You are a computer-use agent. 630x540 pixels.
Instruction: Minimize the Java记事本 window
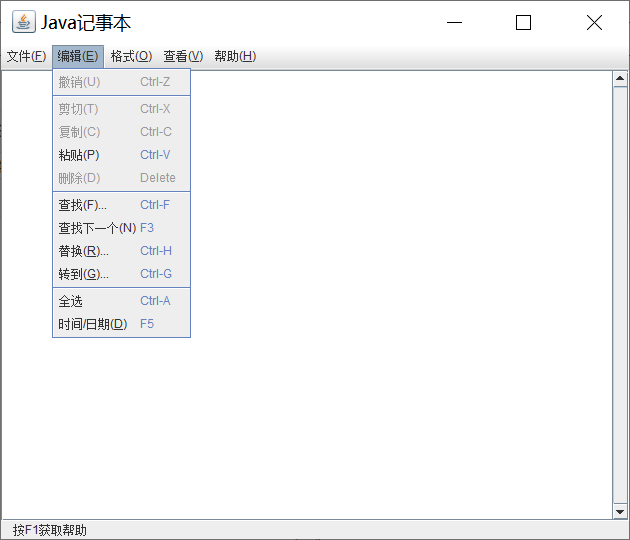pyautogui.click(x=454, y=22)
